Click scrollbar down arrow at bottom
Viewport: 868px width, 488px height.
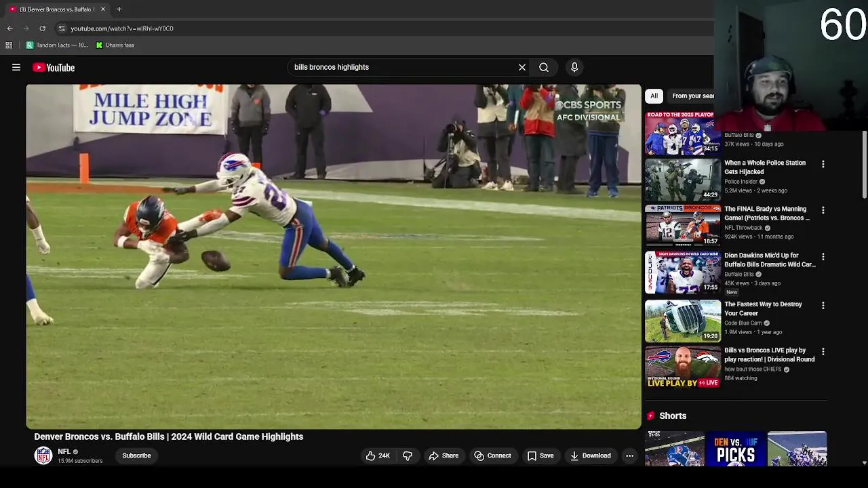[x=864, y=462]
